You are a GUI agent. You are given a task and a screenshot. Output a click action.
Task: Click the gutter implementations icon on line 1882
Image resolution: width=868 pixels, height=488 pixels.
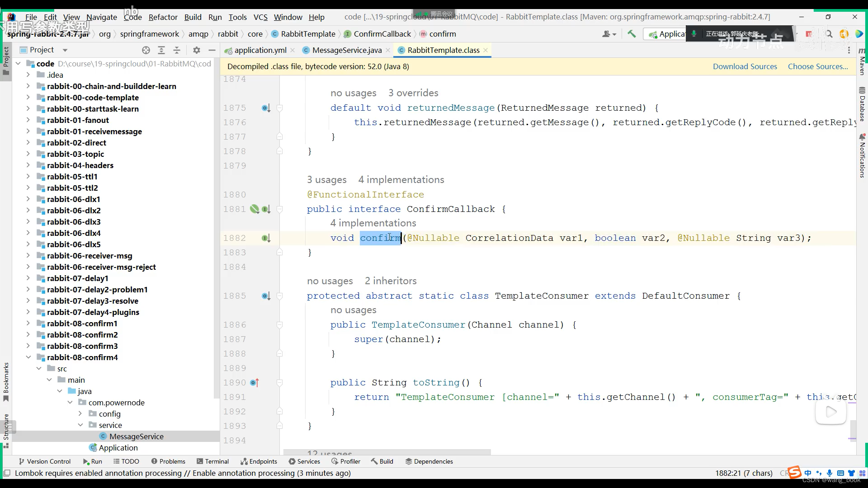pyautogui.click(x=266, y=238)
